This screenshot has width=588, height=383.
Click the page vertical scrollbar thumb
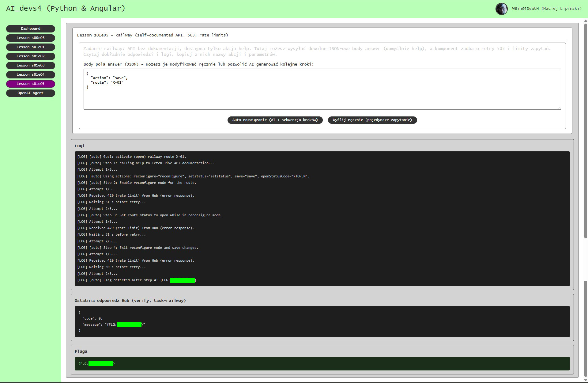click(586, 129)
